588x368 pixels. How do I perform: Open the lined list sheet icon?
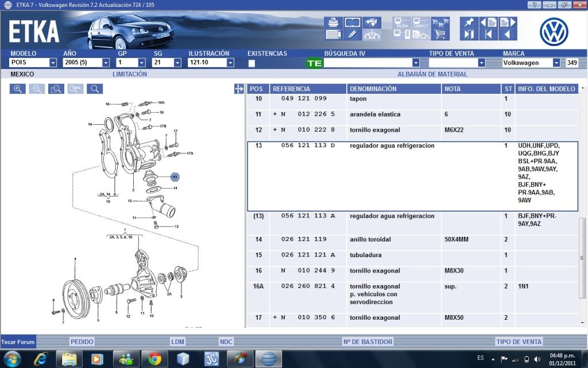coord(333,34)
